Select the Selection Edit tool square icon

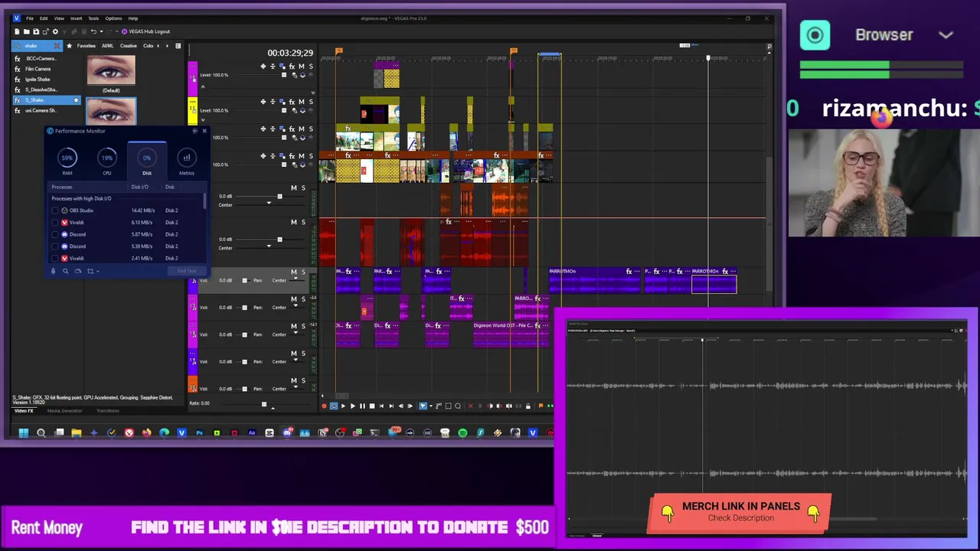448,406
